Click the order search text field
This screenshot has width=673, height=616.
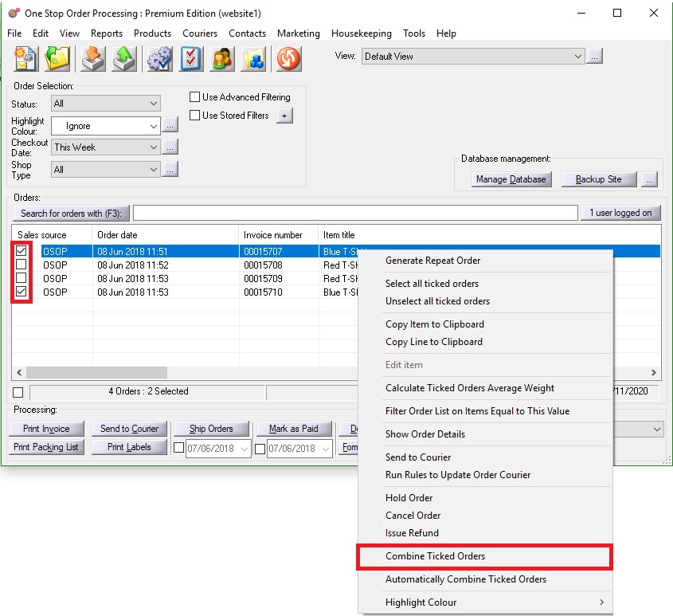click(355, 213)
